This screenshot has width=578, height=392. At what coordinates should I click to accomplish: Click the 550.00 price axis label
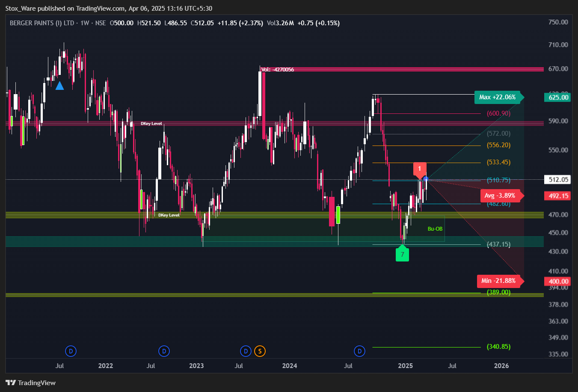click(x=558, y=150)
